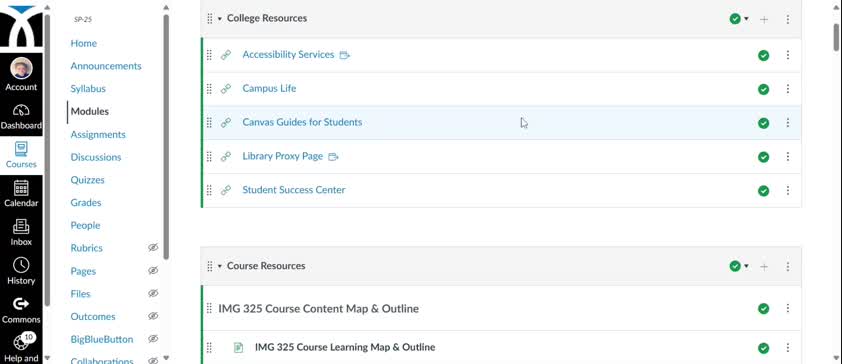This screenshot has width=842, height=364.
Task: Open Quizzes in course navigation
Action: (88, 180)
